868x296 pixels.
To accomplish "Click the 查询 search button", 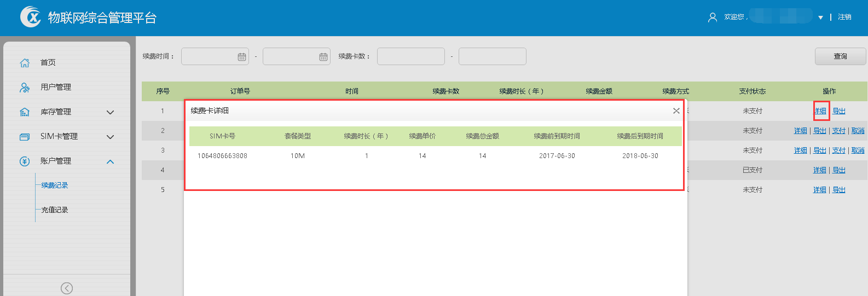I will point(840,56).
